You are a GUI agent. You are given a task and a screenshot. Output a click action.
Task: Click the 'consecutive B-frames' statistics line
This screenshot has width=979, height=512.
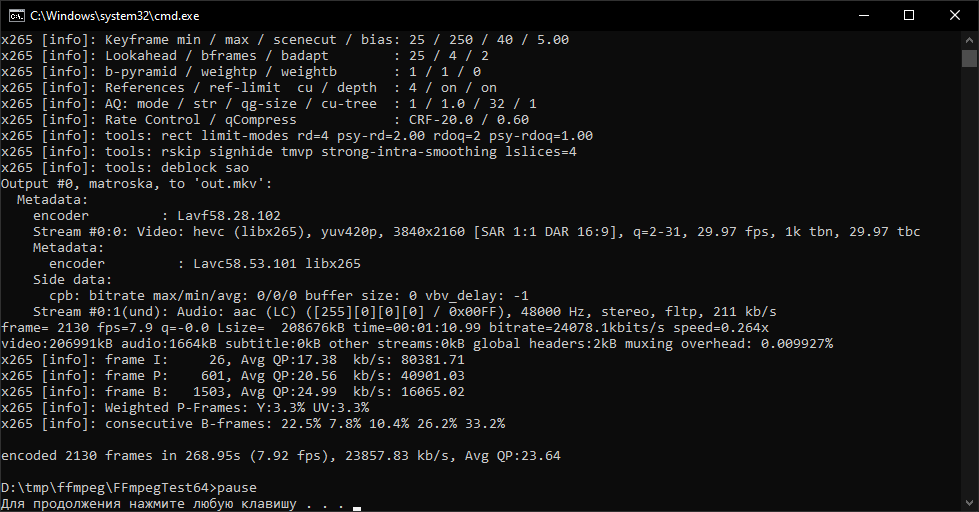pos(253,424)
